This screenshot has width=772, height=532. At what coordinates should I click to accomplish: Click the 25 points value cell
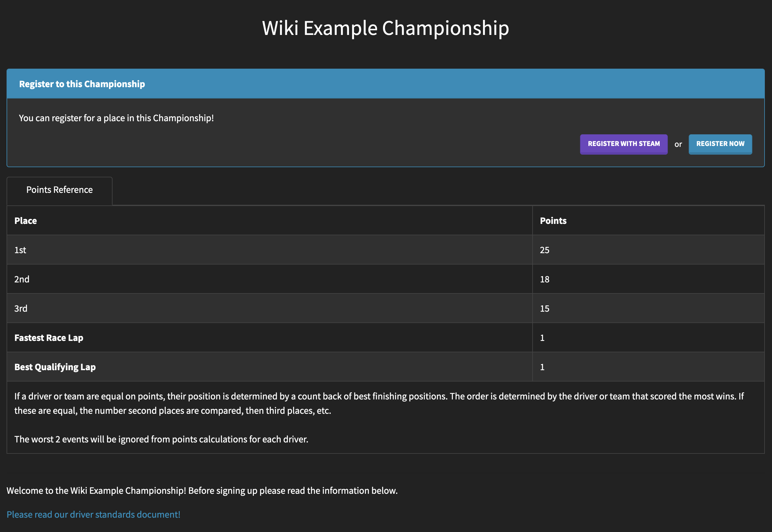pos(545,250)
